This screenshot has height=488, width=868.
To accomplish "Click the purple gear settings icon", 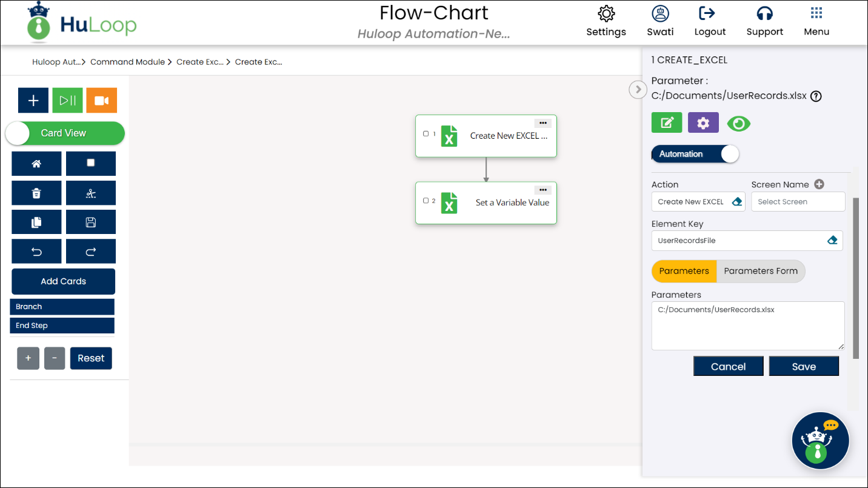I will [x=703, y=123].
